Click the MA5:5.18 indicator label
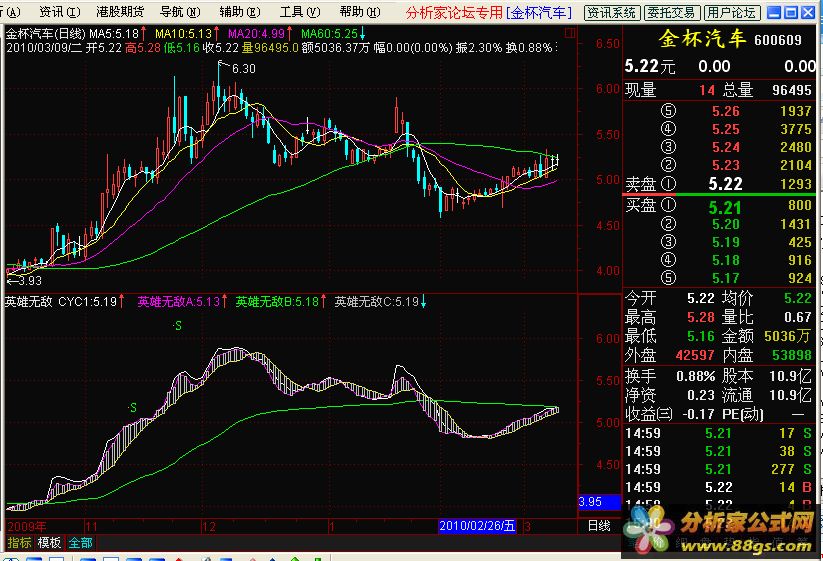The width and height of the screenshot is (823, 561). (x=117, y=34)
